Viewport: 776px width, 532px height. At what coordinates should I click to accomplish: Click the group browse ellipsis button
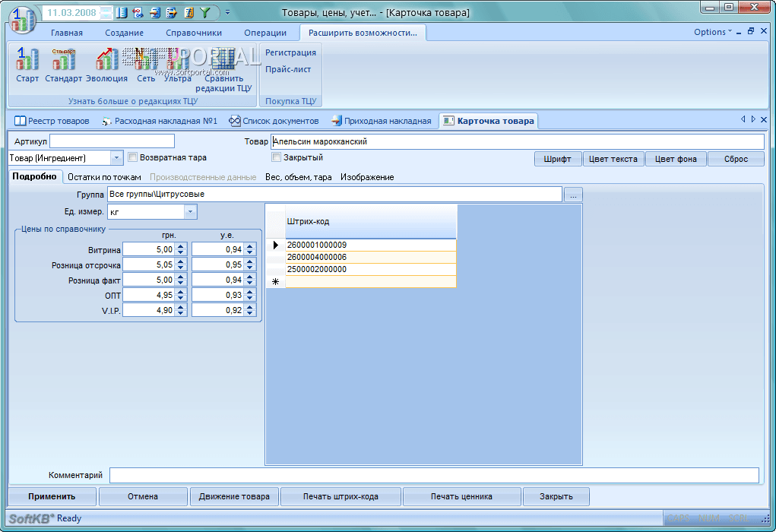(574, 195)
